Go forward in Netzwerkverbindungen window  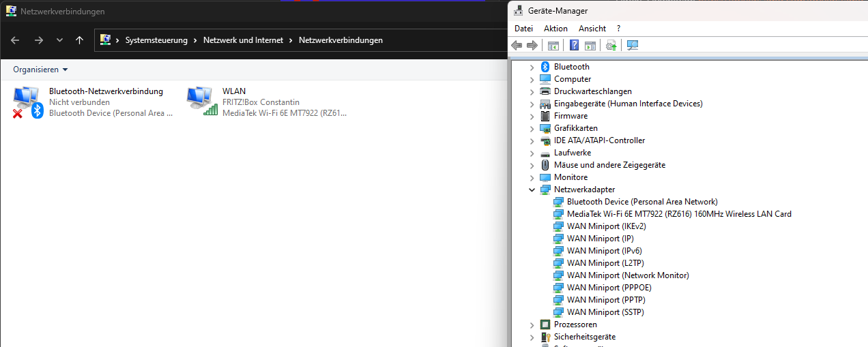click(x=38, y=40)
